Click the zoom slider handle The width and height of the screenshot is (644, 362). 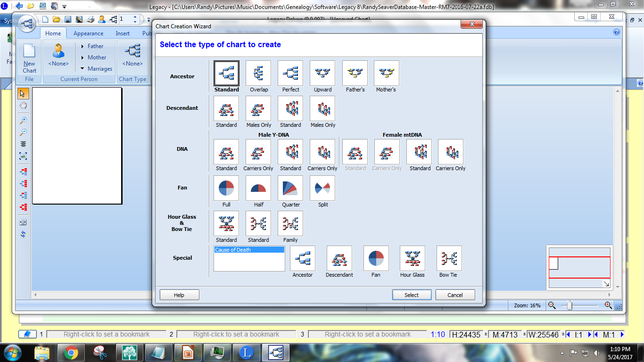coord(570,305)
